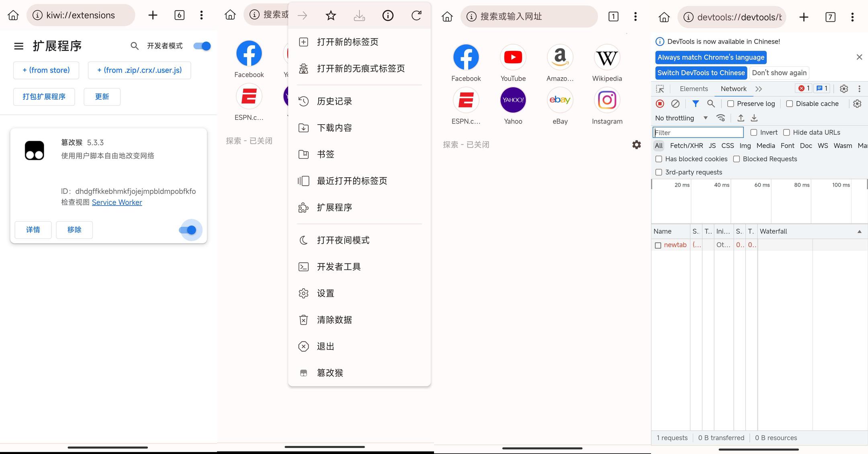This screenshot has height=454, width=868.
Task: Open 开发者工具 from menu
Action: [359, 267]
